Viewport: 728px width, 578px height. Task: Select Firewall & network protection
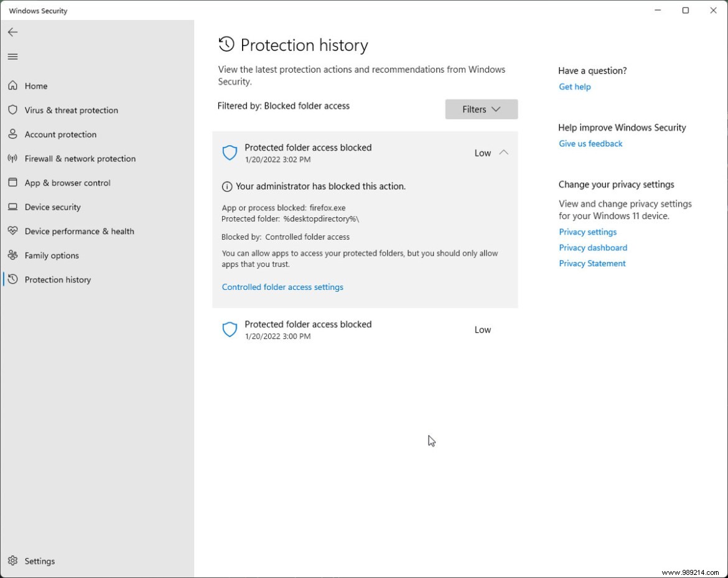pos(80,159)
